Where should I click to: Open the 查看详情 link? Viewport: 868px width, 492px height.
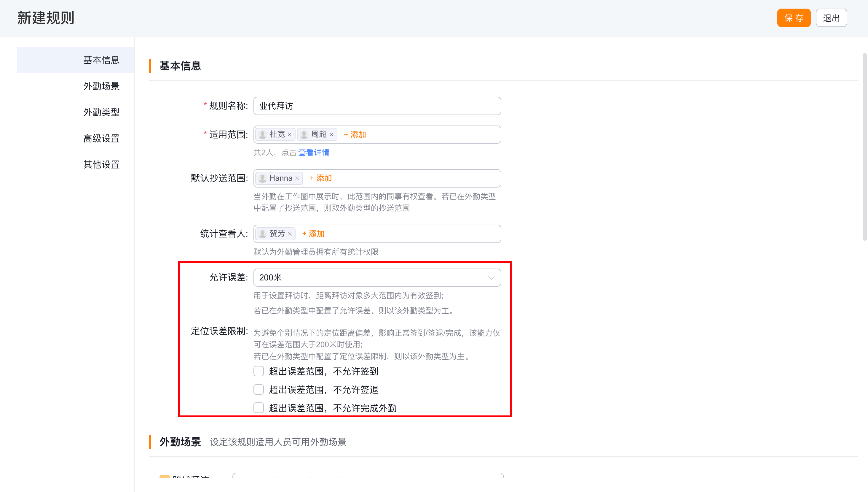click(314, 153)
